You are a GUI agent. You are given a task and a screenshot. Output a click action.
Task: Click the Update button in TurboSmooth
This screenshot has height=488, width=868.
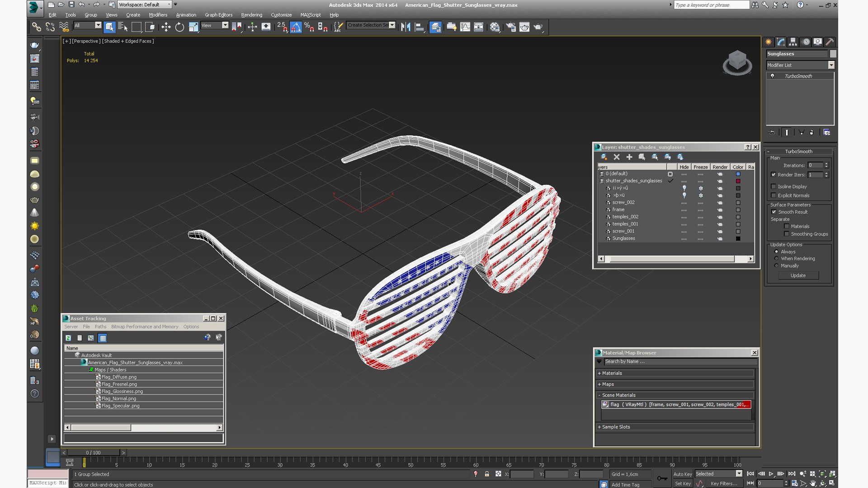[798, 275]
